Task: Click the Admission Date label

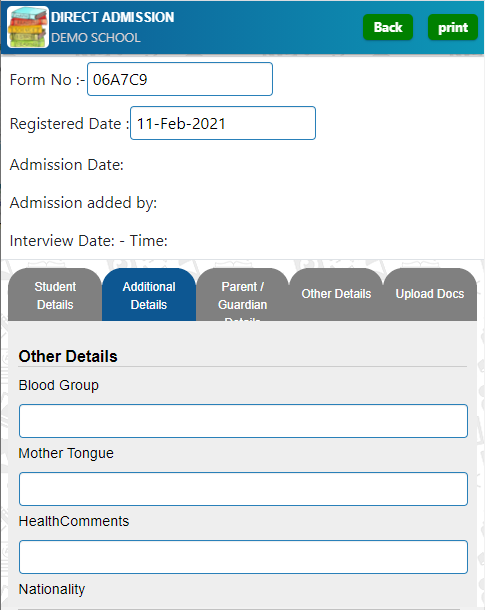Action: pyautogui.click(x=67, y=165)
